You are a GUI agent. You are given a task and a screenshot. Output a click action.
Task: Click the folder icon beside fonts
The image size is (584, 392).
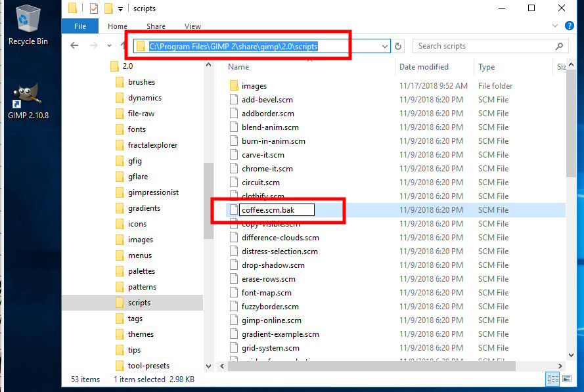120,129
